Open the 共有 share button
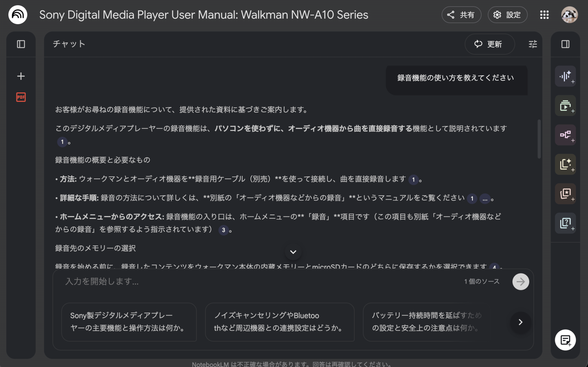Screen dimensions: 588x367 (x=461, y=15)
